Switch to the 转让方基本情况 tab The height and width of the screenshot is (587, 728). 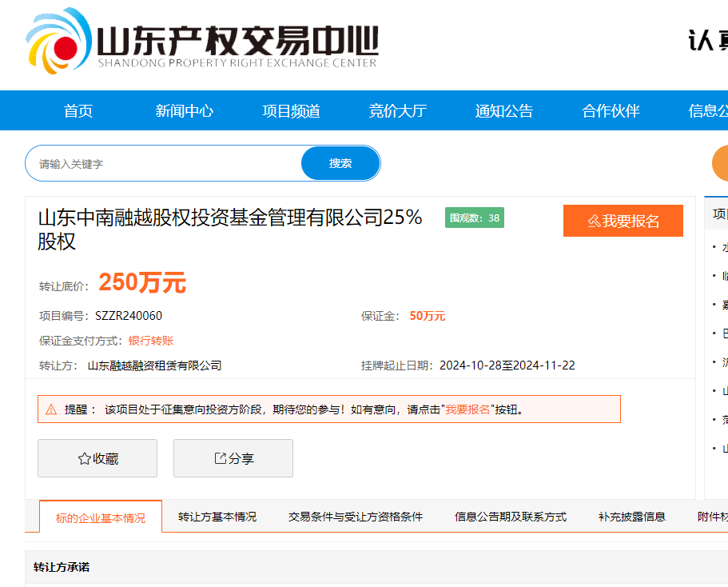point(217,517)
